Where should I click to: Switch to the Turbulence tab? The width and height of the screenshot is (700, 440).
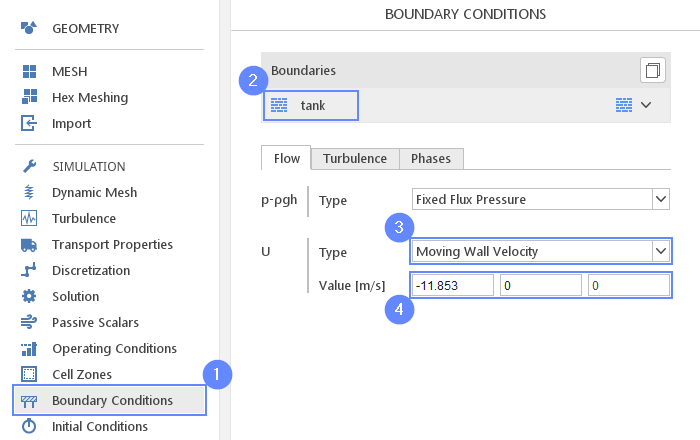click(355, 159)
